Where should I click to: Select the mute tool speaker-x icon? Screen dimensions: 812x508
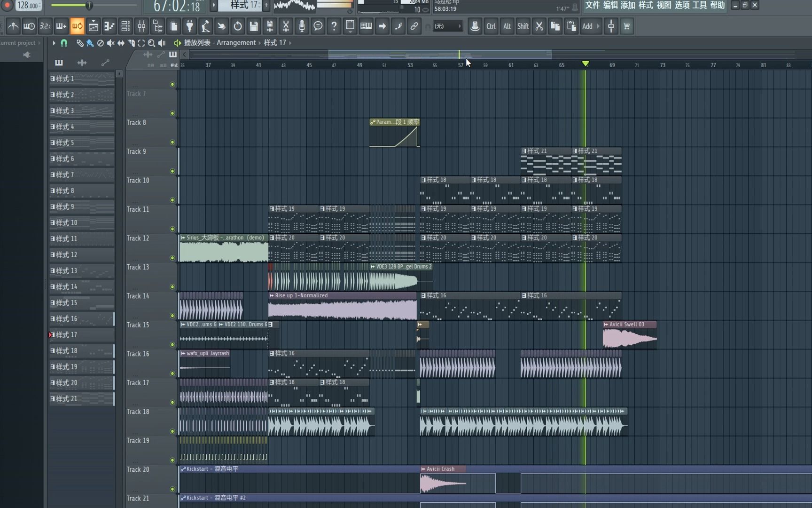(110, 43)
